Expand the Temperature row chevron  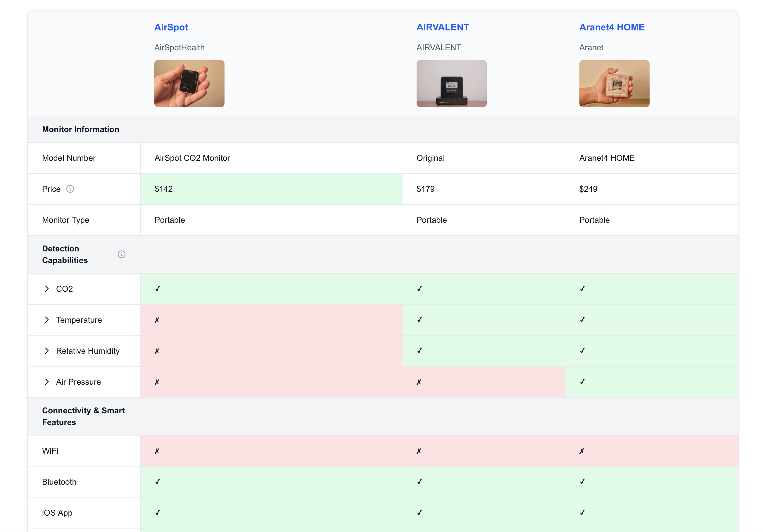point(47,320)
